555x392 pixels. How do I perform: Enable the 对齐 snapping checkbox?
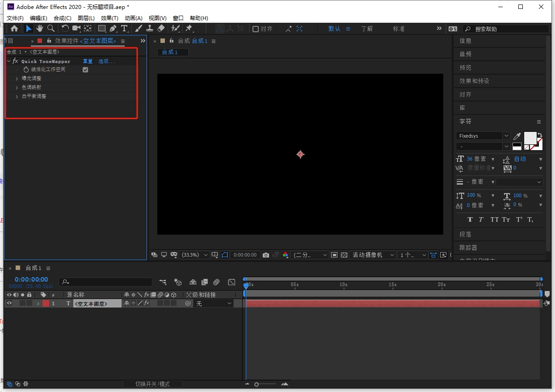click(x=256, y=29)
